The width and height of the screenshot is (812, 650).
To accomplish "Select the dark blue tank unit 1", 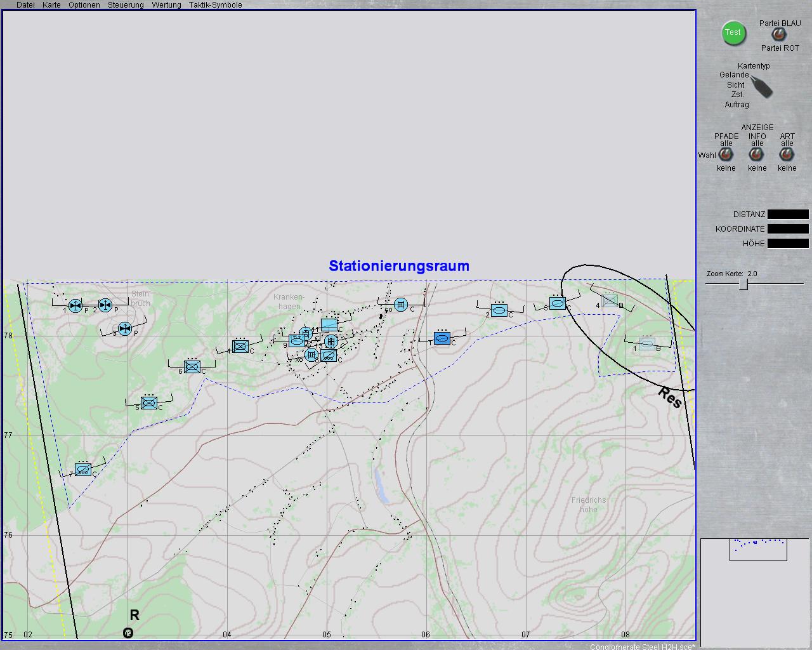I will pos(442,338).
